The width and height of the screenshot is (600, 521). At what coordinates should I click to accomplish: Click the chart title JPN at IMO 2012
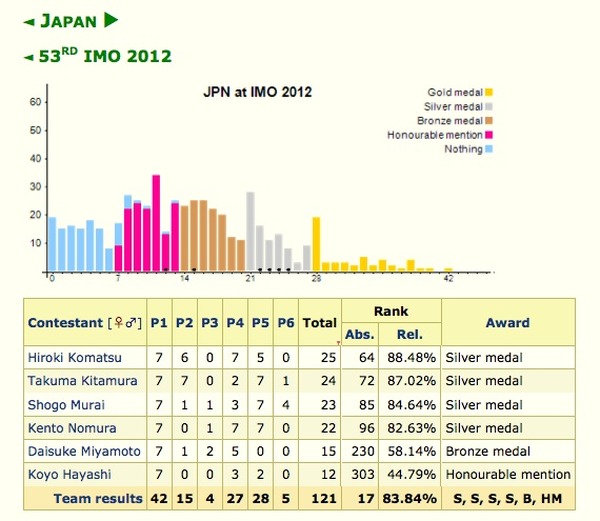(x=258, y=92)
